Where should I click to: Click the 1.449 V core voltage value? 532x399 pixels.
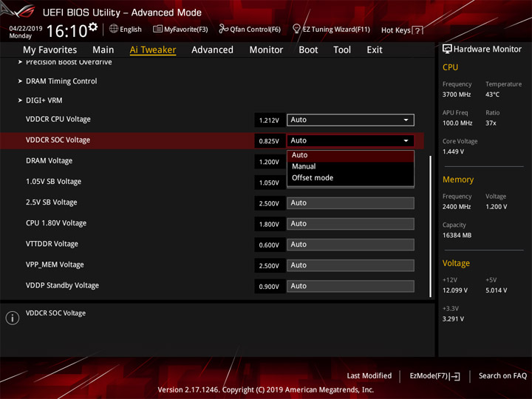coord(453,151)
